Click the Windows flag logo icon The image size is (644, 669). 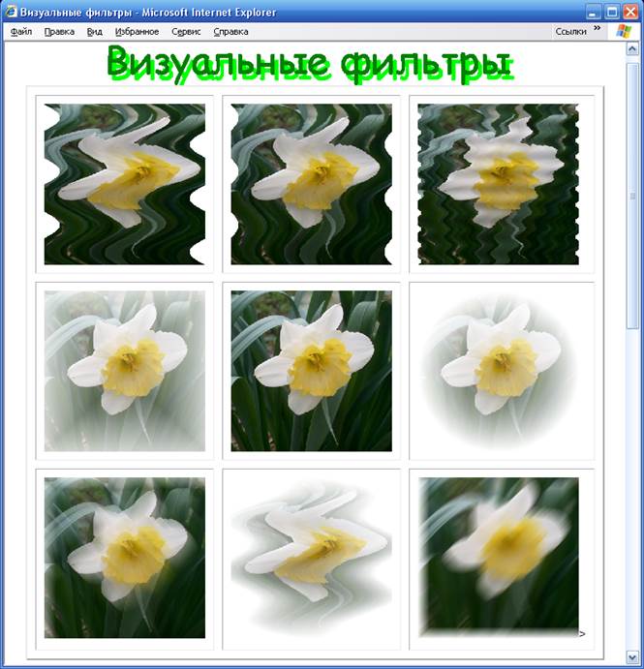[x=624, y=31]
